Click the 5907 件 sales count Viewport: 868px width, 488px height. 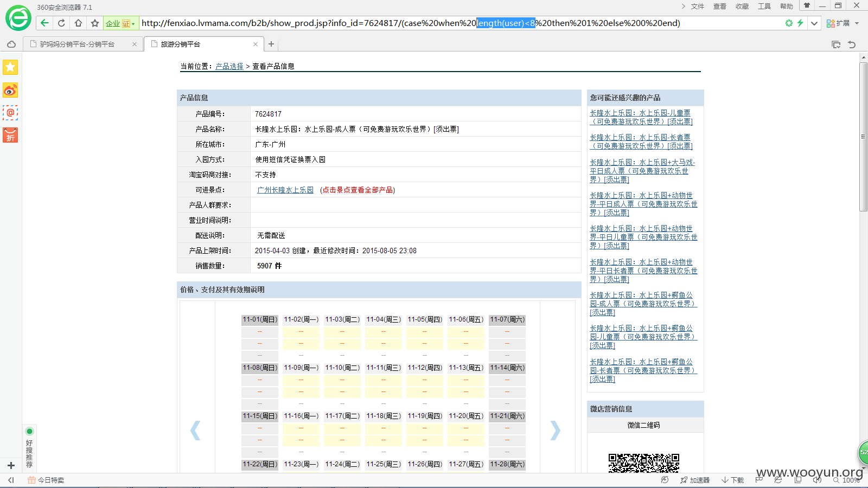click(270, 266)
